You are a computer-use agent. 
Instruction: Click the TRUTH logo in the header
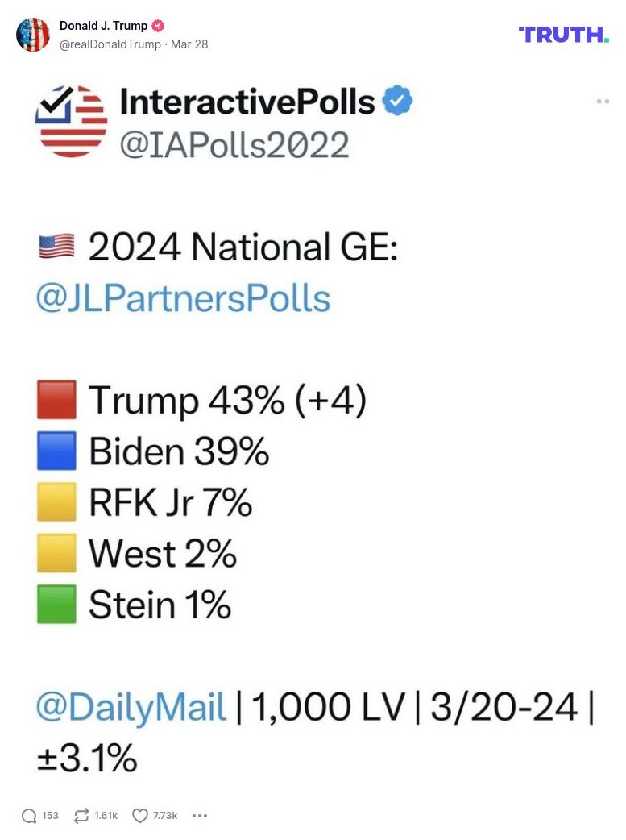[563, 35]
